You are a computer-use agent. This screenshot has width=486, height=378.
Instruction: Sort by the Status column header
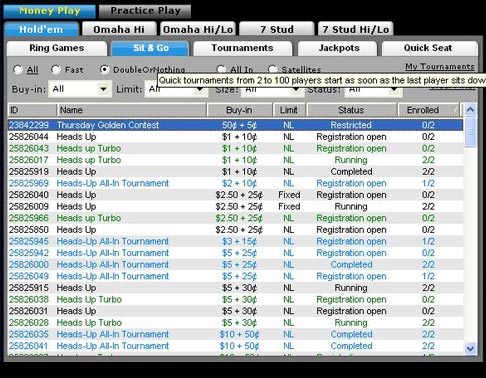pyautogui.click(x=351, y=110)
